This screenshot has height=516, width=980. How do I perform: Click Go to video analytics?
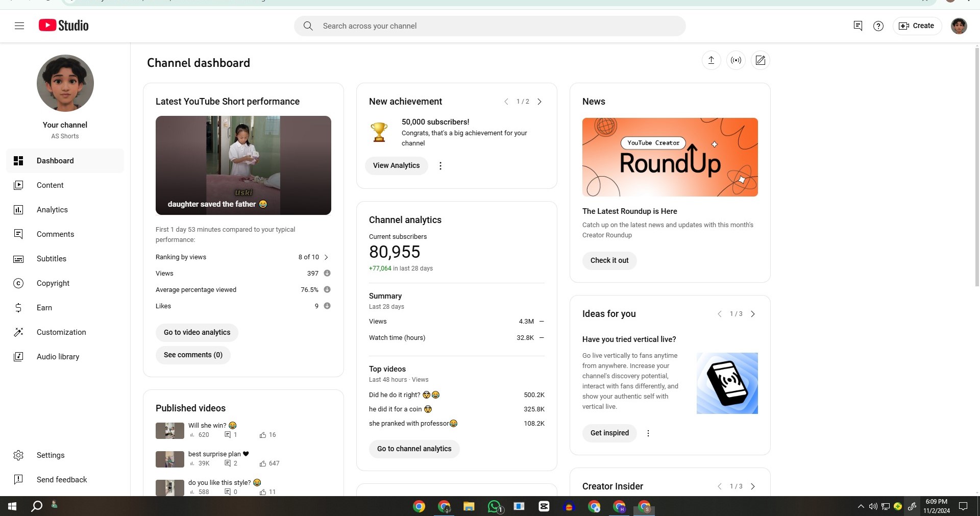197,332
